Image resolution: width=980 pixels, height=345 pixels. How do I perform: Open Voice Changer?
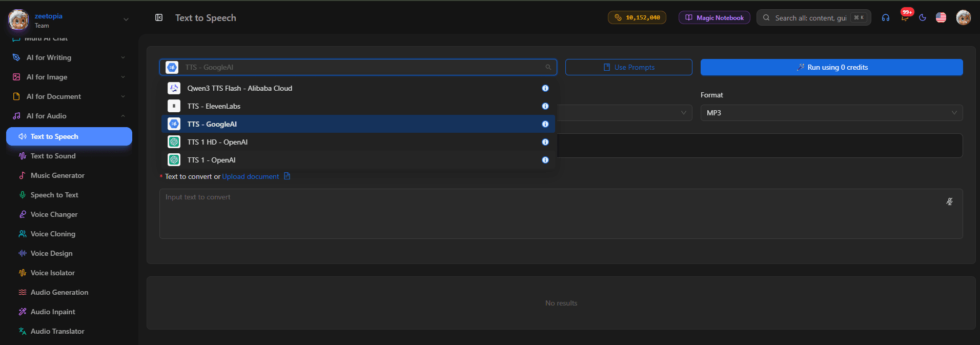point(69,214)
